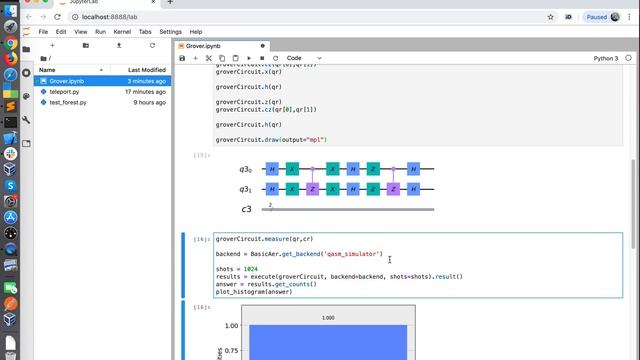
Task: Click the Paused profile button
Action: [602, 17]
